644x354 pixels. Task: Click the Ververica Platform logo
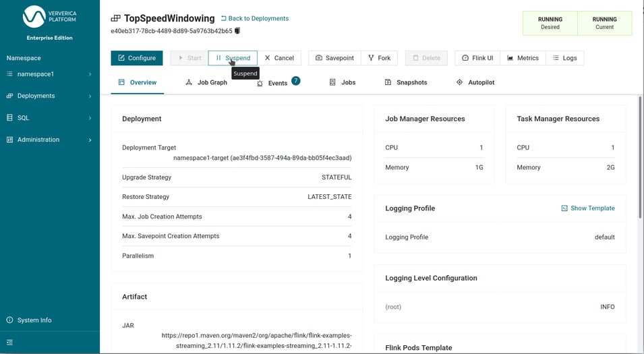(49, 16)
